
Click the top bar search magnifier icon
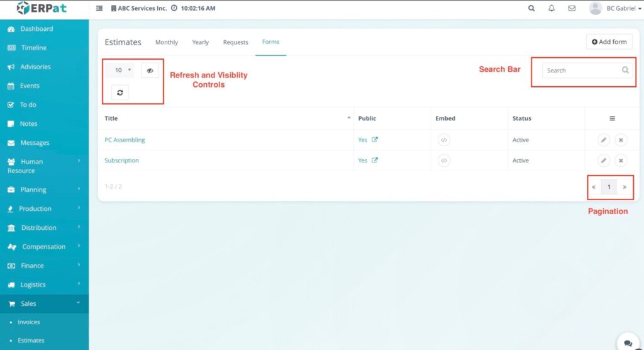[531, 9]
